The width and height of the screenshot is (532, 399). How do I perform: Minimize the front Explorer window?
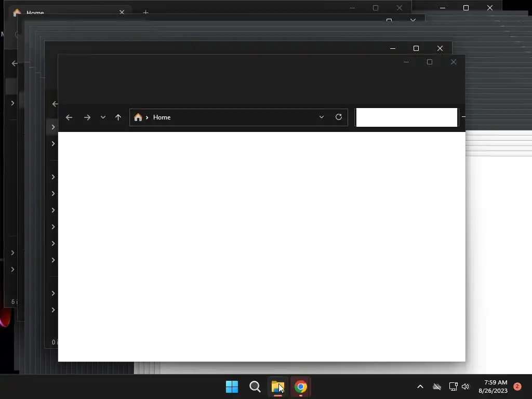(406, 62)
